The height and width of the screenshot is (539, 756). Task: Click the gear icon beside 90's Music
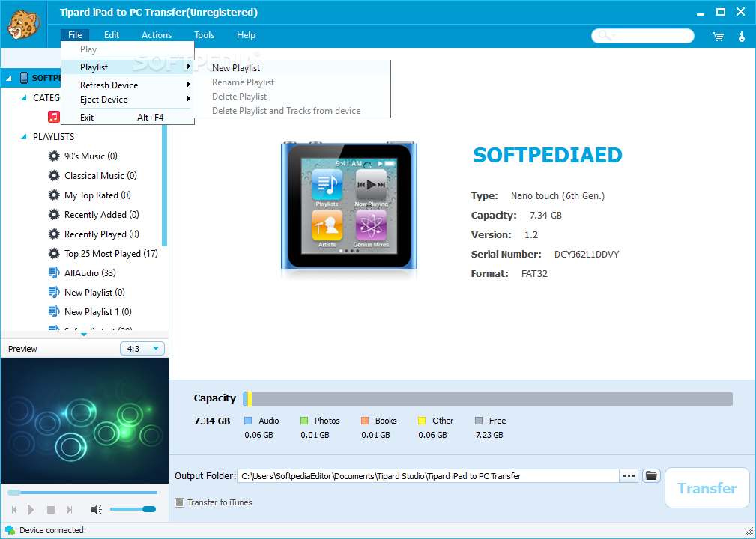coord(54,156)
